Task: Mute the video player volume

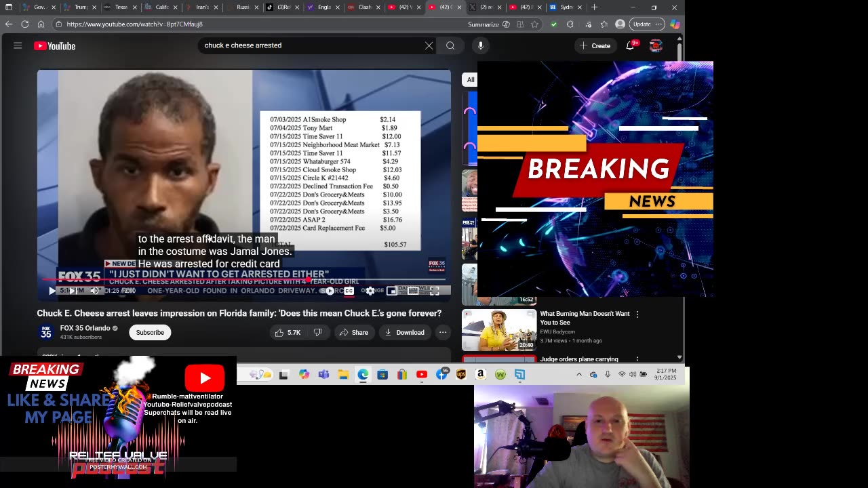Action: point(94,291)
